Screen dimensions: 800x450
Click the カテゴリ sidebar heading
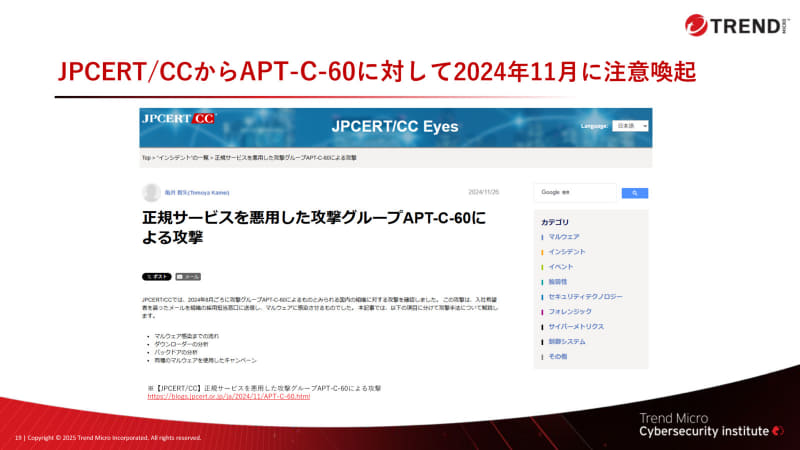tap(555, 222)
